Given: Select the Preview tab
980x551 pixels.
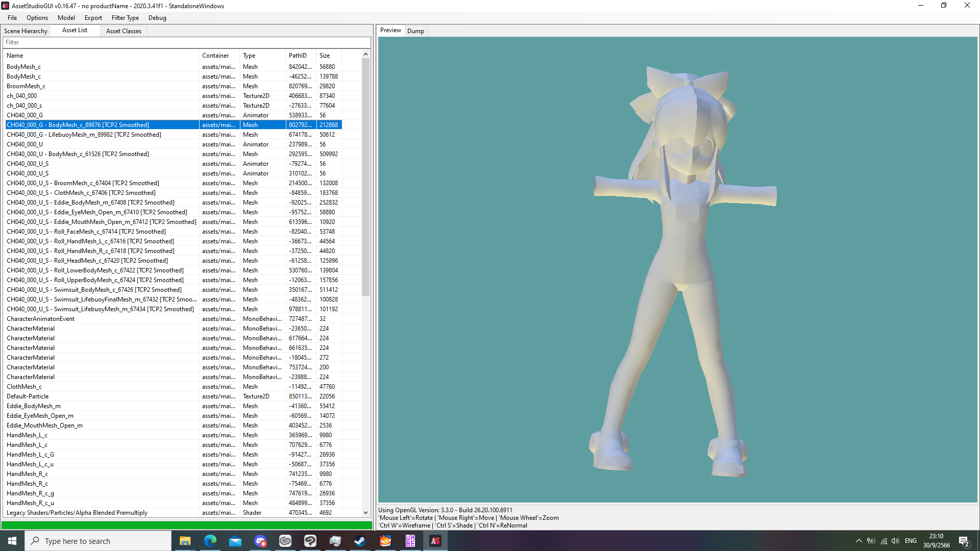Looking at the screenshot, I should pos(390,31).
